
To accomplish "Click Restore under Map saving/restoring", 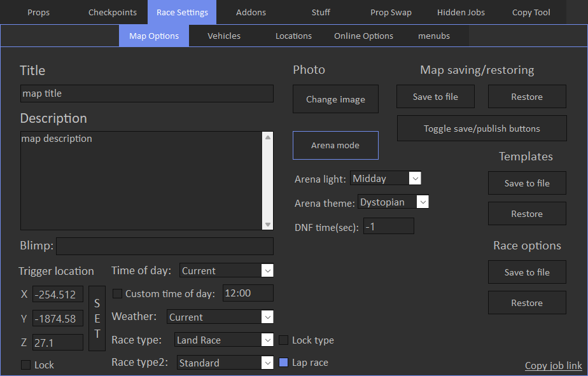I will point(527,96).
